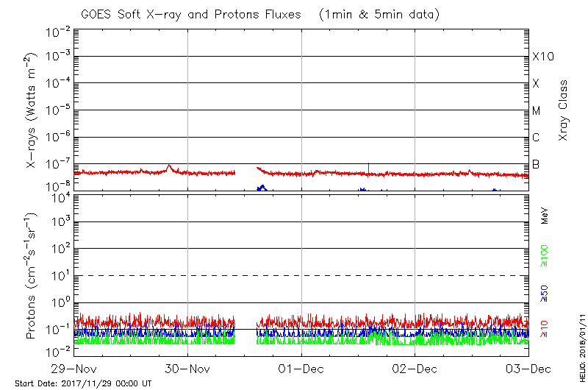This screenshot has width=588, height=390.
Task: Click the green ≥100 MeV legend label
Action: 545,254
